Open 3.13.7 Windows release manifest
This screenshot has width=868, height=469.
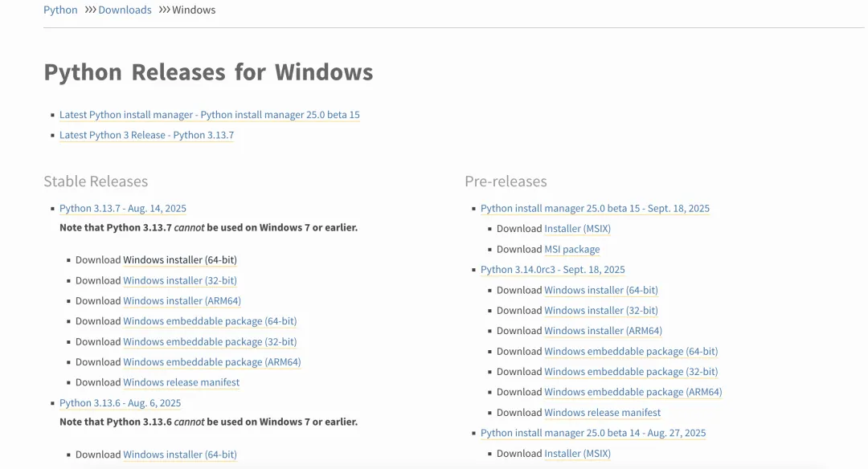[181, 383]
